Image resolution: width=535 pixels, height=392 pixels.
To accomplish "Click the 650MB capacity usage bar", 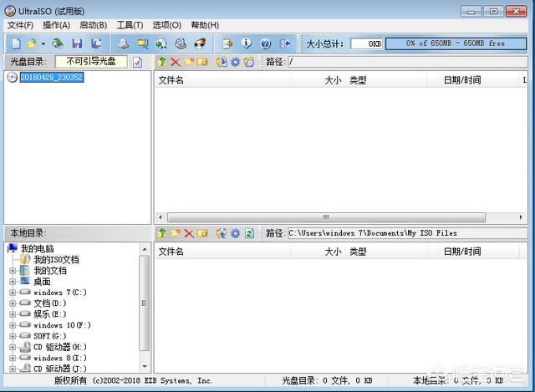I will [456, 43].
